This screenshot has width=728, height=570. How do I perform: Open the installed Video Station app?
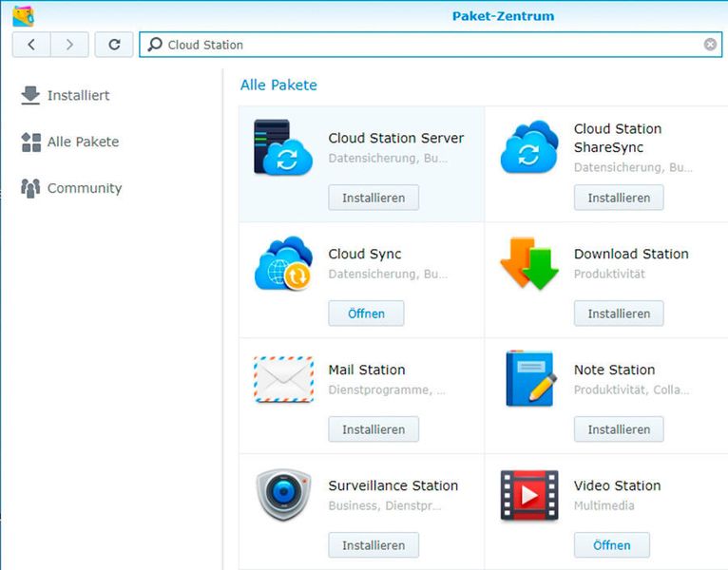[x=612, y=545]
